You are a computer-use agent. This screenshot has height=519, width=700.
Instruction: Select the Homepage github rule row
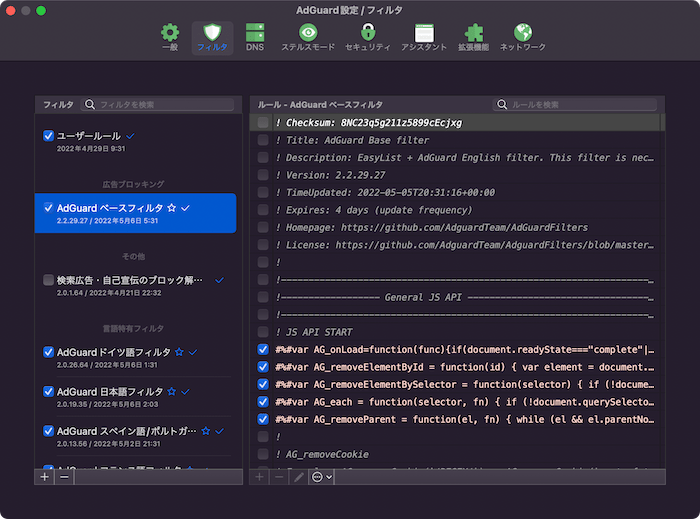pyautogui.click(x=455, y=227)
